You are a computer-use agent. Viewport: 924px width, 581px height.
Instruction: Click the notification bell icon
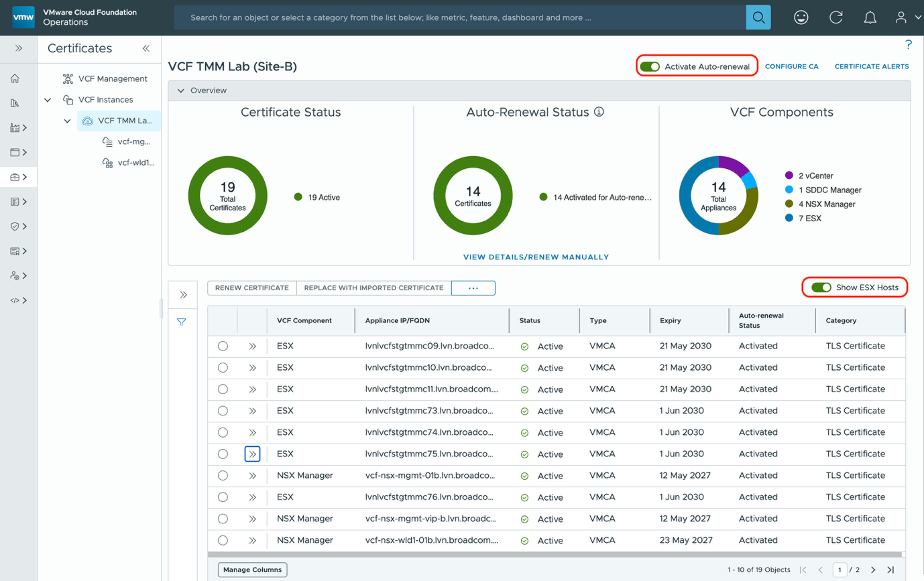[870, 17]
